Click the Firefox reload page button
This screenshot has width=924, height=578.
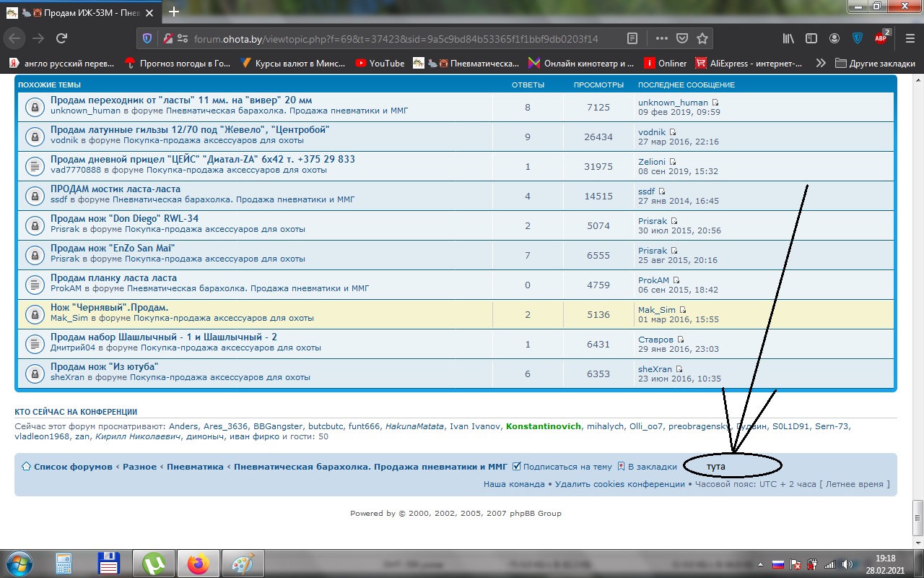(62, 38)
